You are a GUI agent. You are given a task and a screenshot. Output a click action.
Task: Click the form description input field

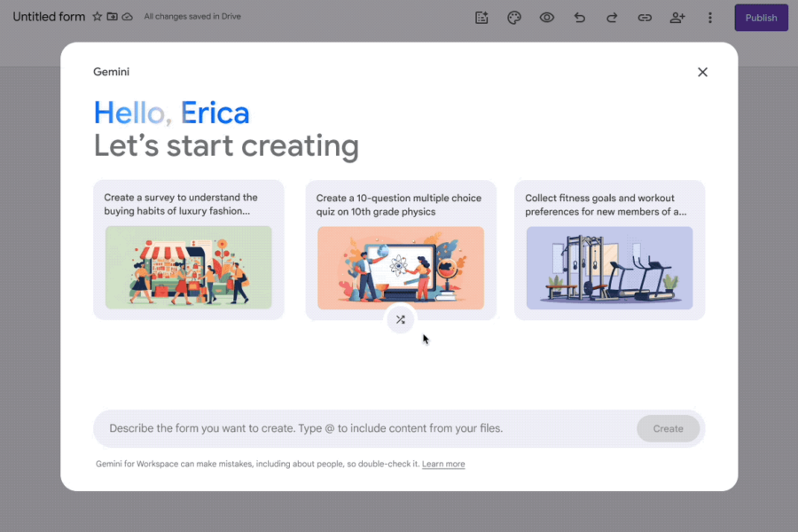coord(355,428)
